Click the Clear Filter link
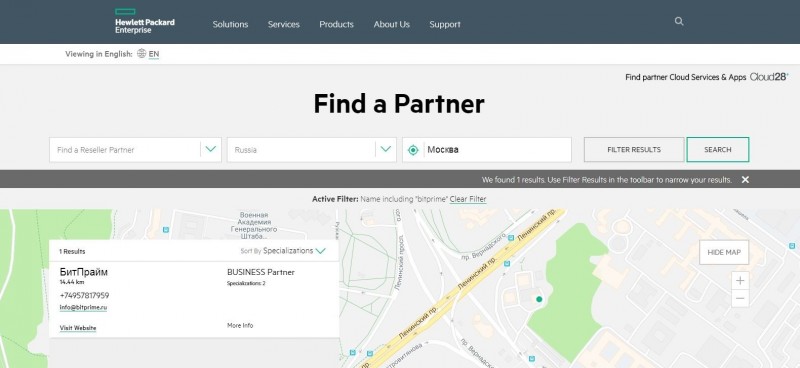The width and height of the screenshot is (800, 368). [x=468, y=199]
